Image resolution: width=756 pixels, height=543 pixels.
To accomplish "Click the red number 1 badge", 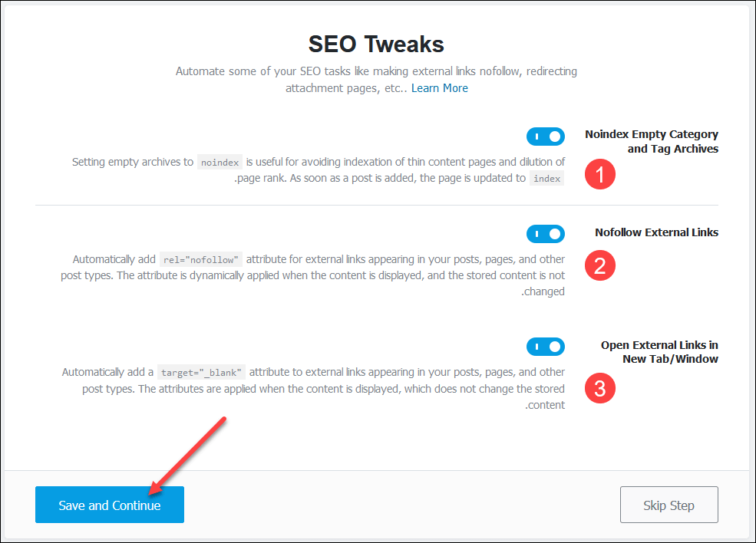I will click(x=600, y=174).
